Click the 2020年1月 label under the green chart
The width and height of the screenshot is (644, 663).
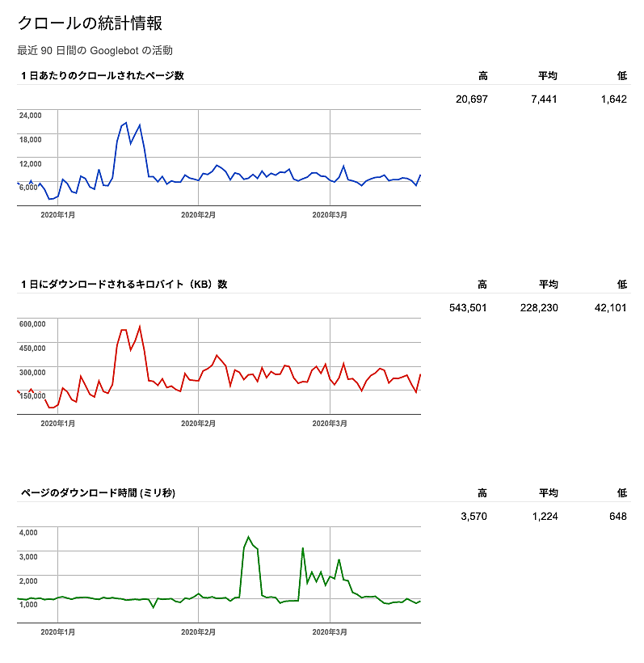[58, 631]
